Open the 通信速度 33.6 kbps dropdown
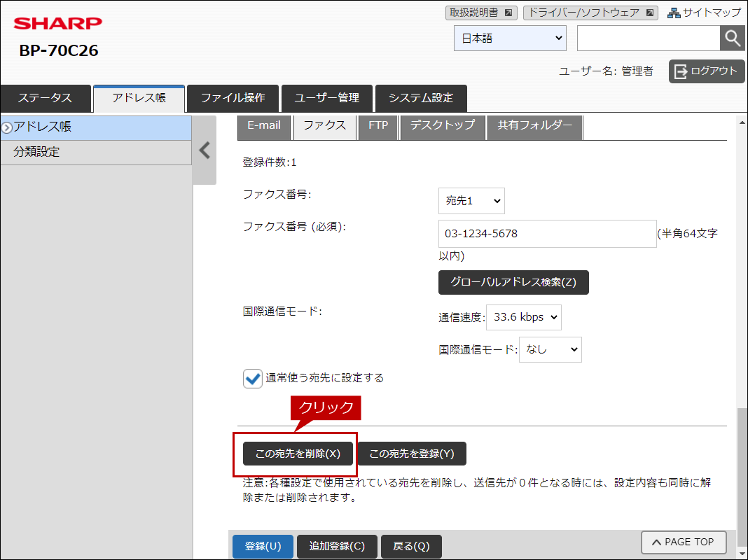 click(x=523, y=317)
